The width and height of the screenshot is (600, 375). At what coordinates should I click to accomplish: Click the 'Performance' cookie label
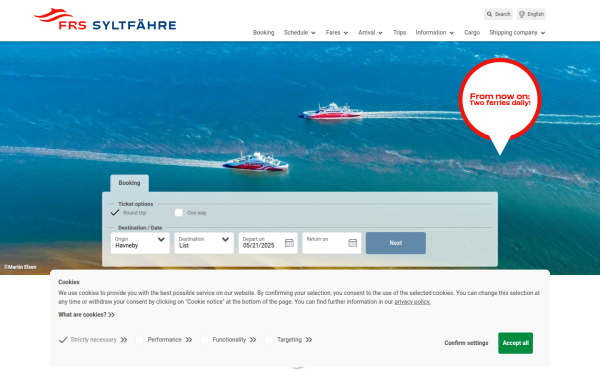(165, 340)
